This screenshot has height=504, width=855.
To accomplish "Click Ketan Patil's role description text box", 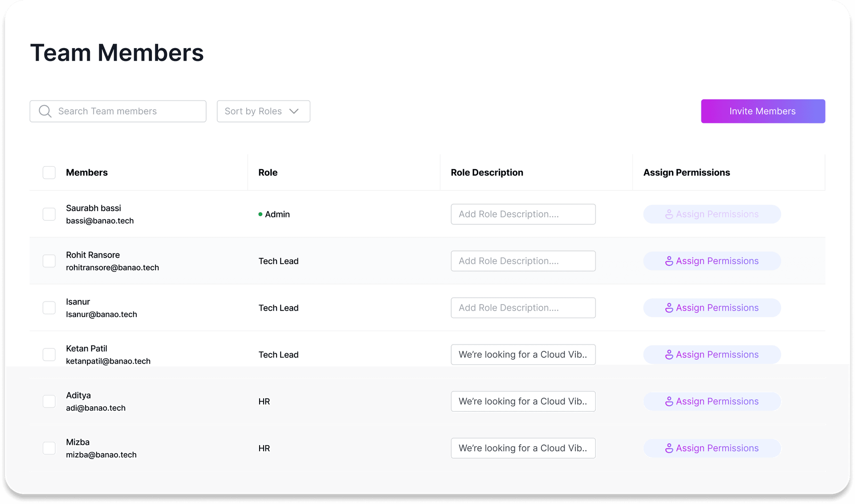I will (523, 354).
